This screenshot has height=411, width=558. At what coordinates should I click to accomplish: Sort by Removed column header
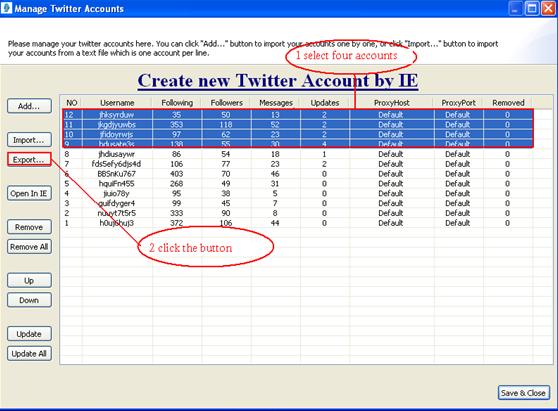[x=508, y=103]
